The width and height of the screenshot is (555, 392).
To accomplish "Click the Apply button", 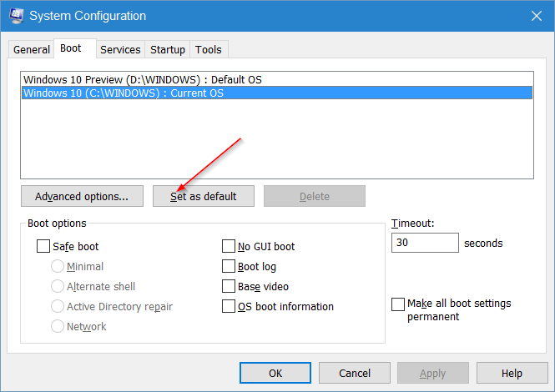I will pos(433,373).
